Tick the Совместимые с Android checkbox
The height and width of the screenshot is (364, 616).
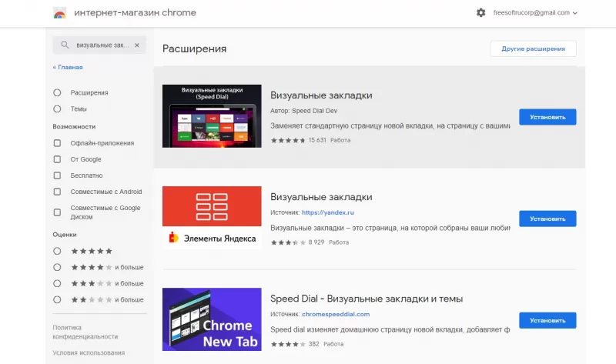(x=57, y=192)
